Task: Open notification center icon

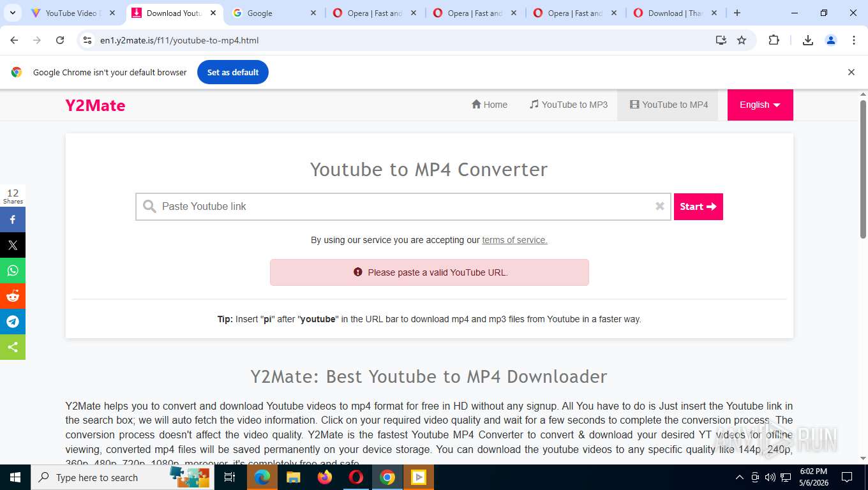Action: [x=847, y=477]
